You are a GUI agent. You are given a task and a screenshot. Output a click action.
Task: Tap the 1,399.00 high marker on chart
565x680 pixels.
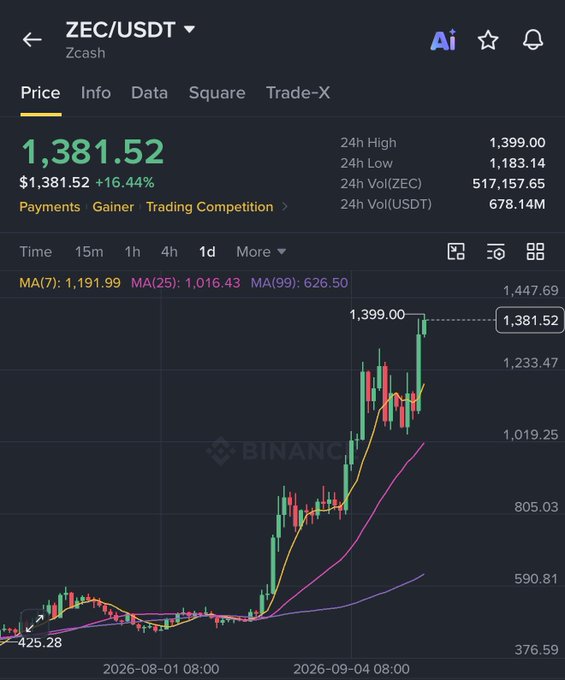point(377,314)
